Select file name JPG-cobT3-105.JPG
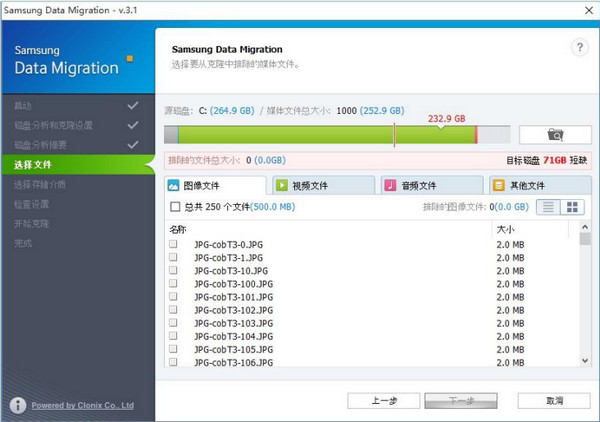Screen dimensions: 600x422 233,349
